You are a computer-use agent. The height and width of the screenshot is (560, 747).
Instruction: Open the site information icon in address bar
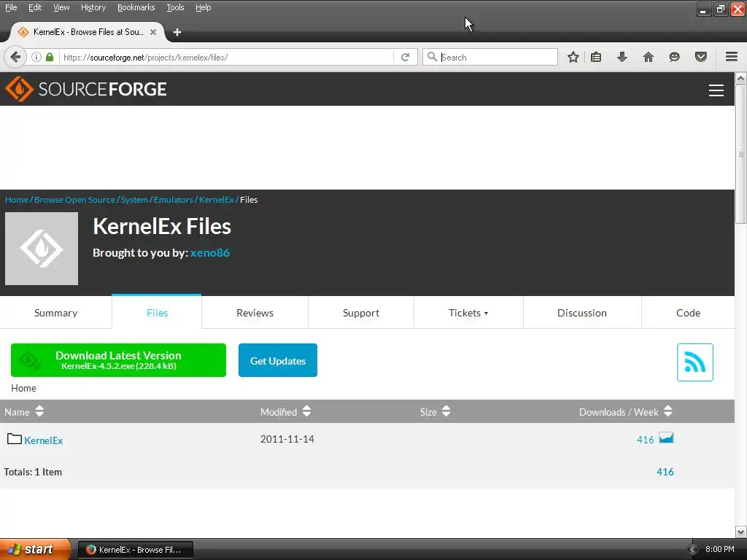click(x=36, y=57)
